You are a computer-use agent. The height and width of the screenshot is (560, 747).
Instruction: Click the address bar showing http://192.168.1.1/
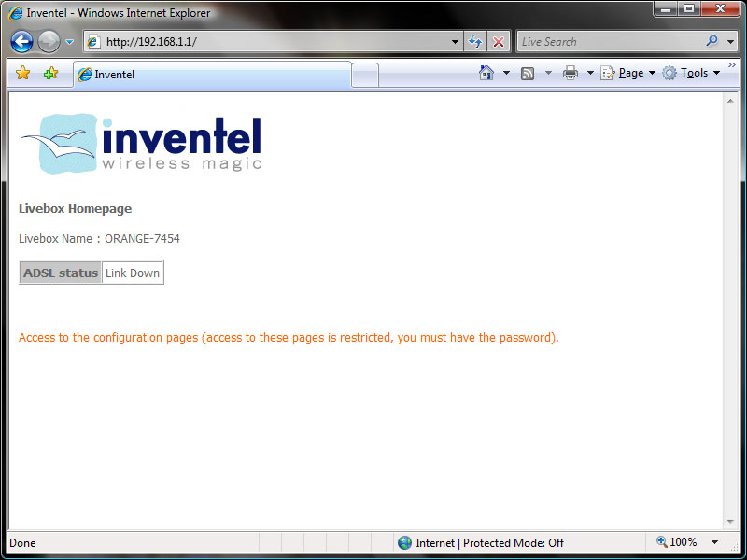point(272,41)
